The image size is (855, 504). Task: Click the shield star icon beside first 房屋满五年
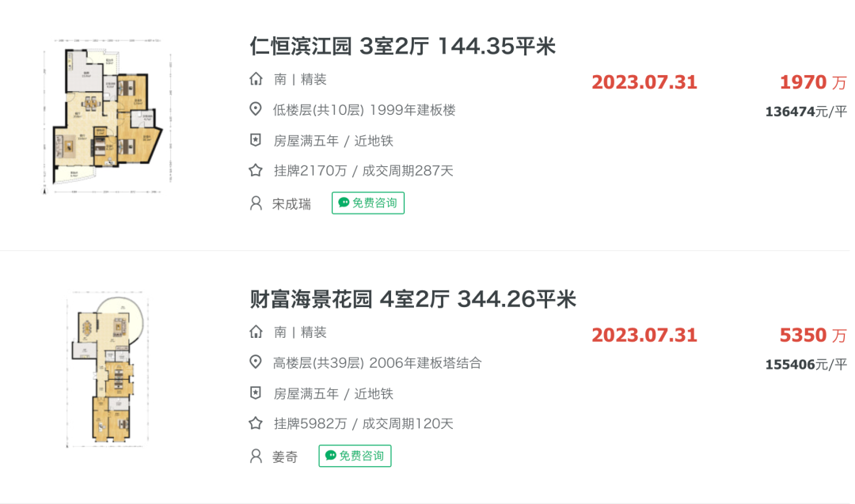(255, 140)
